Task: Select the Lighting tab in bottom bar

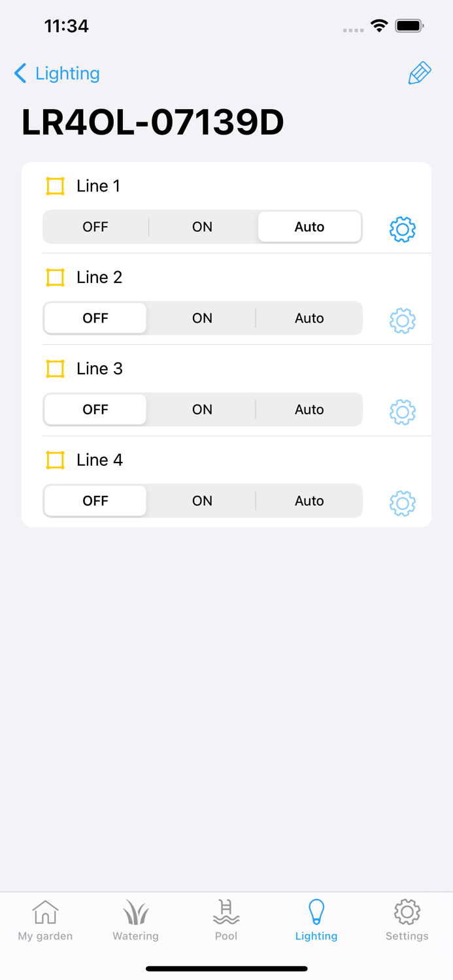Action: click(x=316, y=919)
